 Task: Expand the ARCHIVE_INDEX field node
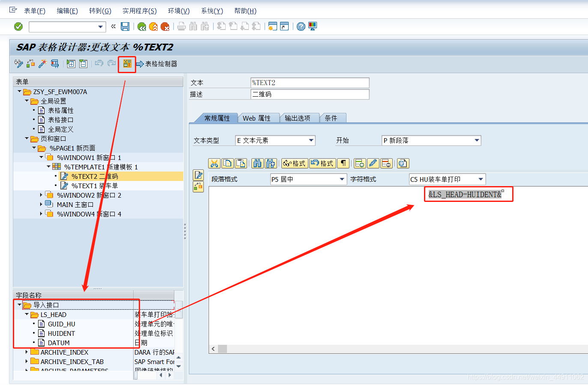tap(27, 352)
